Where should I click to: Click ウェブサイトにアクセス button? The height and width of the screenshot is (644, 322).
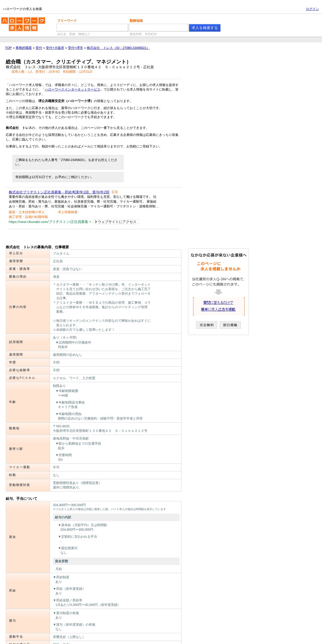pos(116,222)
